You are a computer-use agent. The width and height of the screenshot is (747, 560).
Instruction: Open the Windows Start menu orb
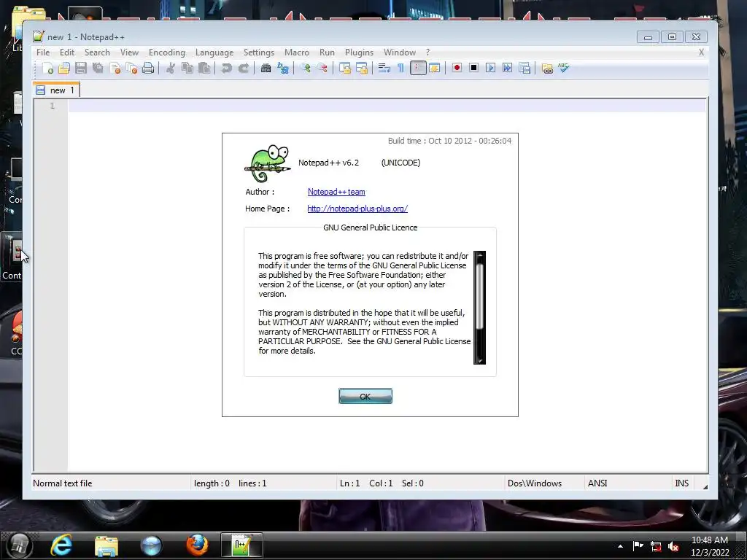[x=20, y=545]
